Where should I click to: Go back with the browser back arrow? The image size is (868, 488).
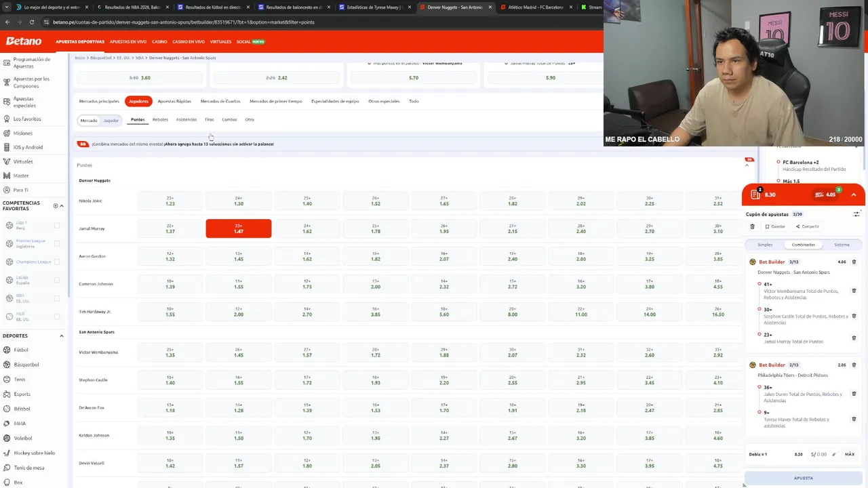[7, 22]
